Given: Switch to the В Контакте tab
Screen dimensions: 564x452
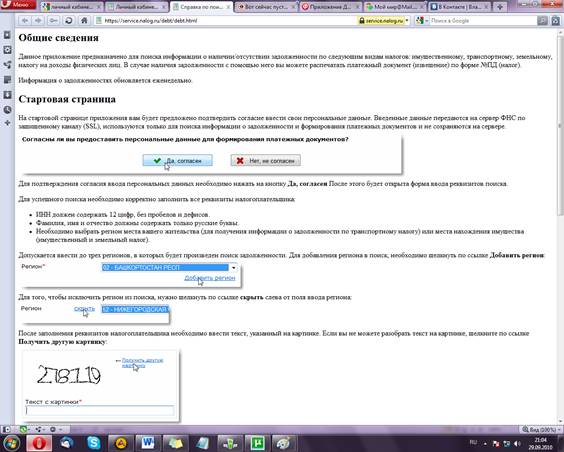Looking at the screenshot, I should pos(460,7).
